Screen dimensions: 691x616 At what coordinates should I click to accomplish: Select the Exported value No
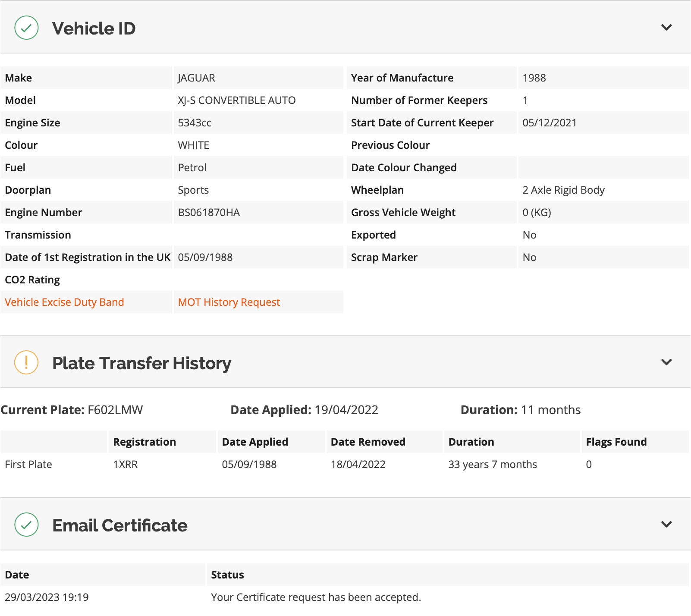point(530,235)
